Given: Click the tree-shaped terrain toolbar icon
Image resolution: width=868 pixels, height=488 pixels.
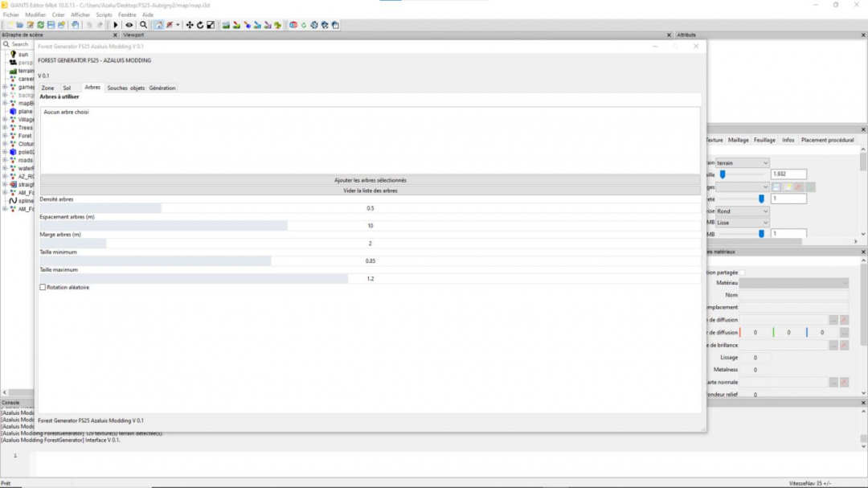Looking at the screenshot, I should pos(278,25).
